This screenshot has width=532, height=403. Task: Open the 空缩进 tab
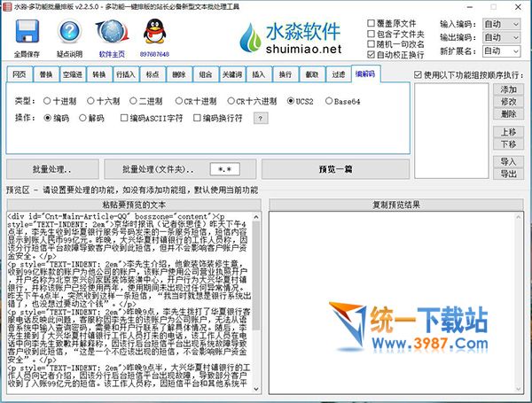[73, 74]
